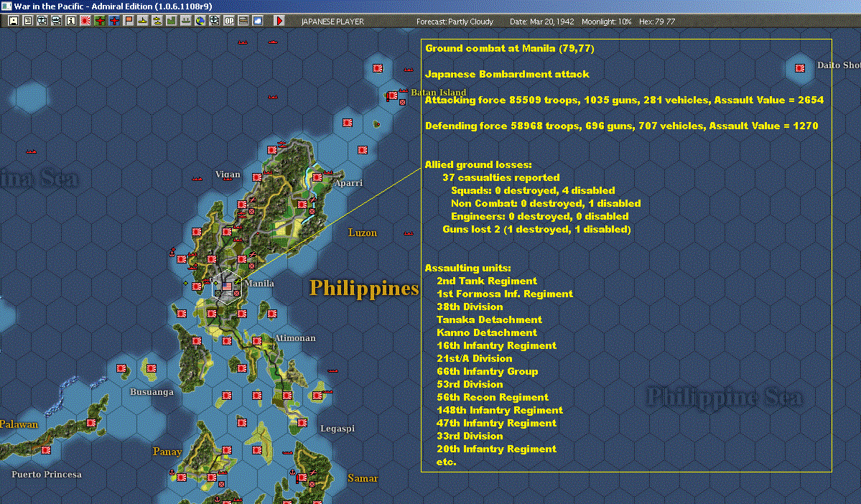Image resolution: width=861 pixels, height=504 pixels.
Task: Click the 'Date: Mar 20, 1942' status text
Action: pos(541,22)
